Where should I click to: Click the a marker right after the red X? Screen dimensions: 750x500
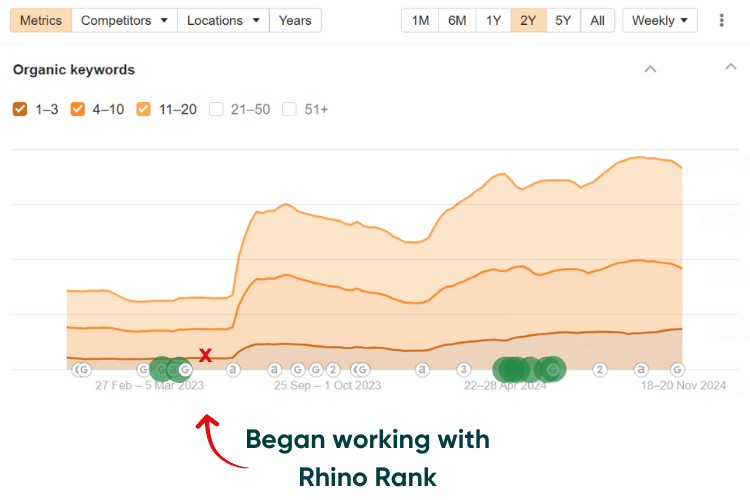pyautogui.click(x=233, y=369)
